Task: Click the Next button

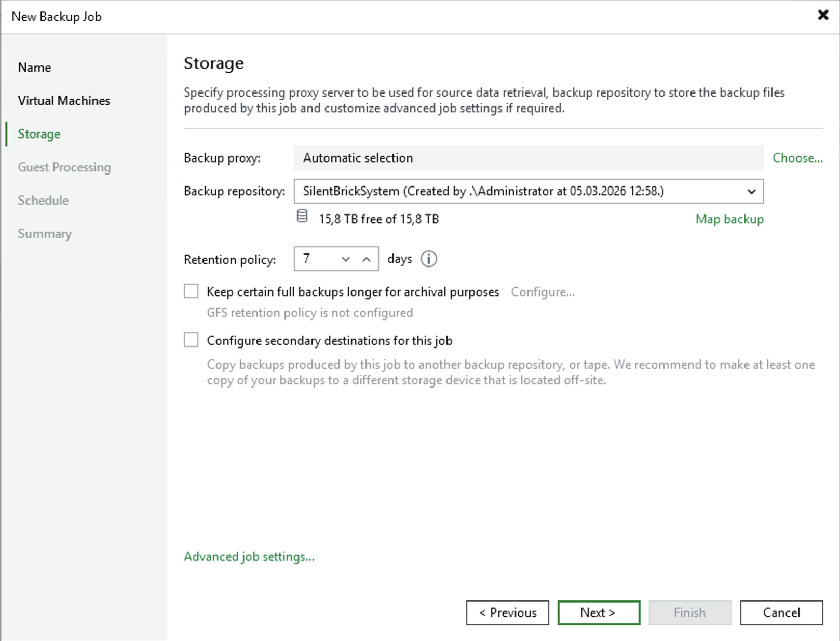Action: click(x=598, y=613)
